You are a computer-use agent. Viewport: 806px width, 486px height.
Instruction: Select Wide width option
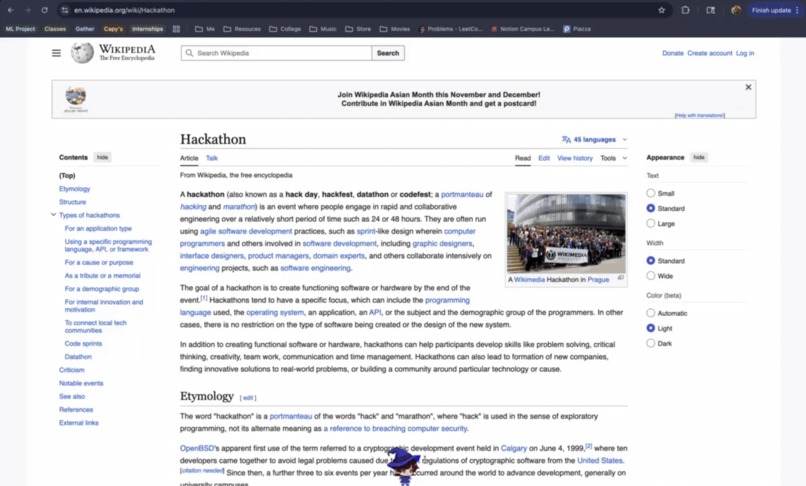[x=650, y=276]
